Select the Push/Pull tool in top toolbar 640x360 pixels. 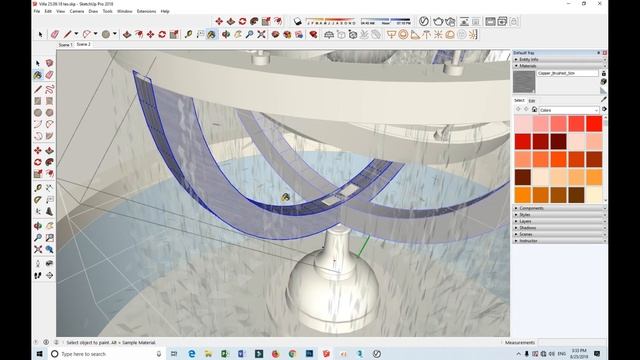tap(127, 35)
